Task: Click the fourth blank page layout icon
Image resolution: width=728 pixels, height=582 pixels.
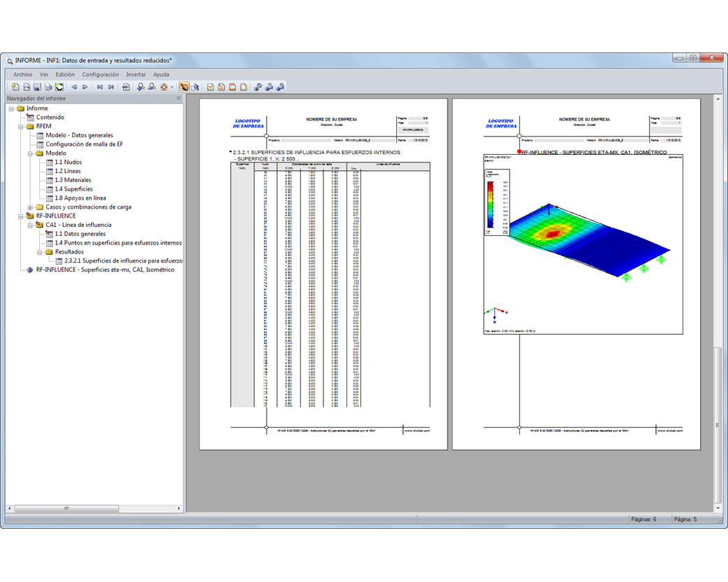Action: [244, 87]
